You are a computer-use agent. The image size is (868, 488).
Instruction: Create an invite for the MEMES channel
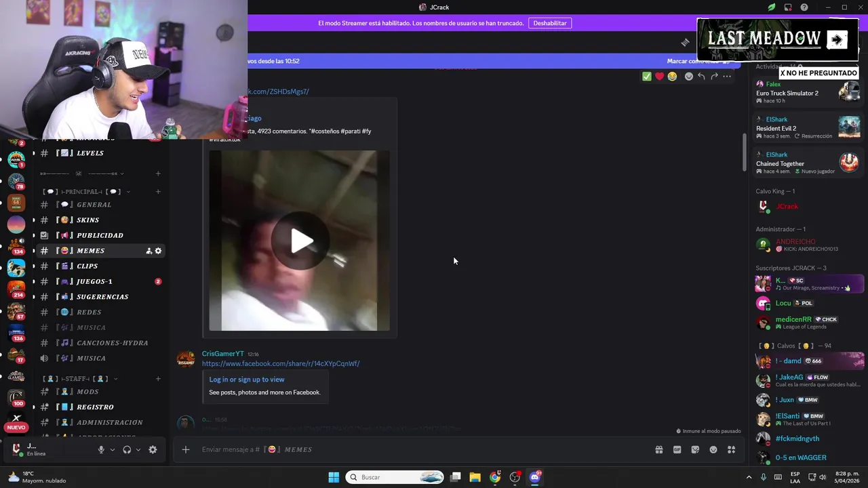tap(149, 251)
